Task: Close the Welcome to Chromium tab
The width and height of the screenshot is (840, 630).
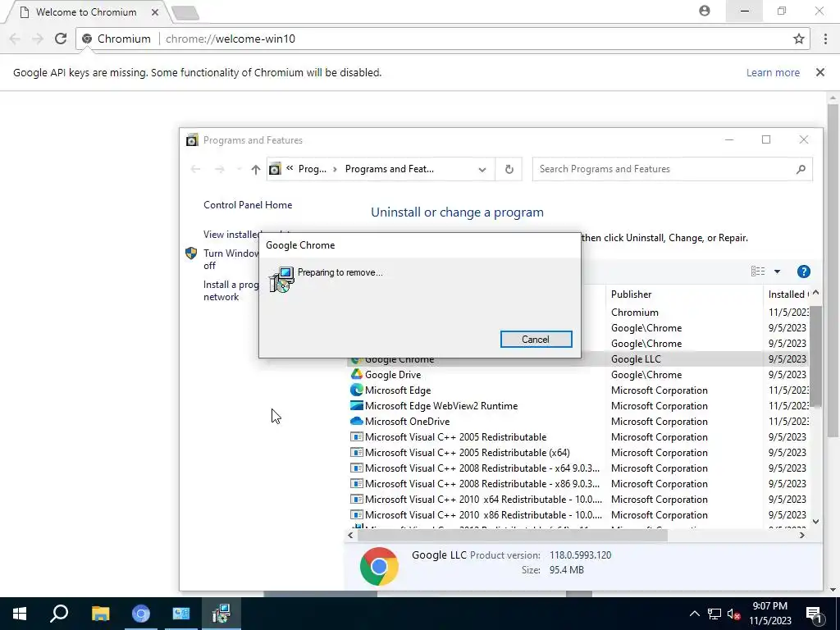Action: [155, 11]
